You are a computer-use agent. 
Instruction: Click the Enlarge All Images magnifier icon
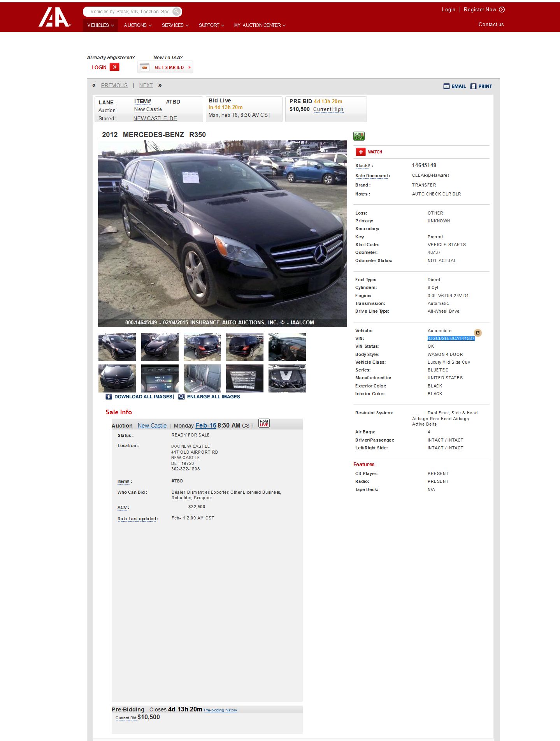(x=181, y=397)
